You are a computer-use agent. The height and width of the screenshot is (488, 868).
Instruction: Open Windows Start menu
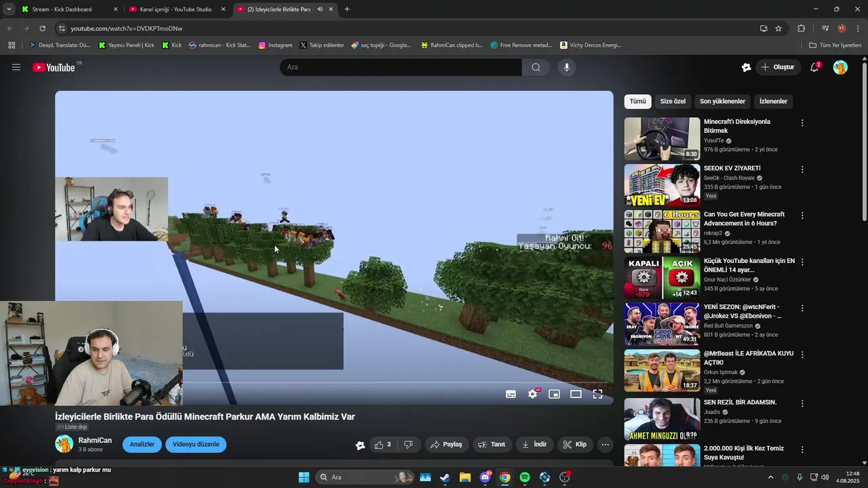tap(304, 477)
